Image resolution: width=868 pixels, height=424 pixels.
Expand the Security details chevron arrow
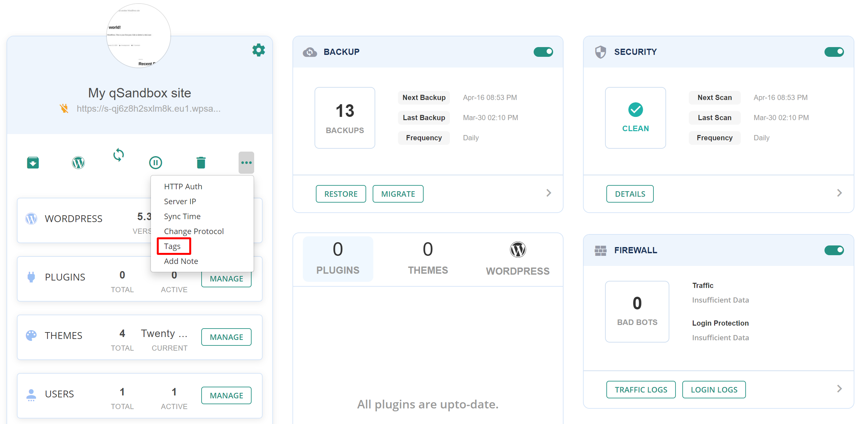pyautogui.click(x=839, y=193)
